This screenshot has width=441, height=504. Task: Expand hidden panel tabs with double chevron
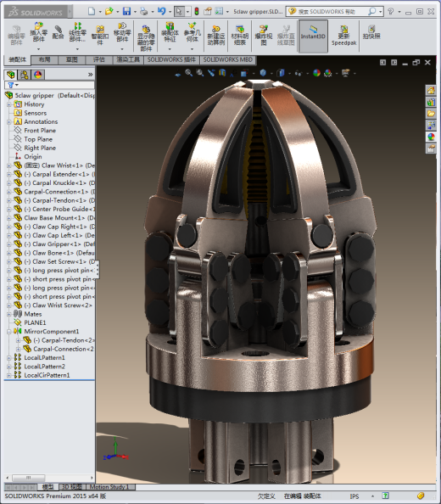coord(90,75)
